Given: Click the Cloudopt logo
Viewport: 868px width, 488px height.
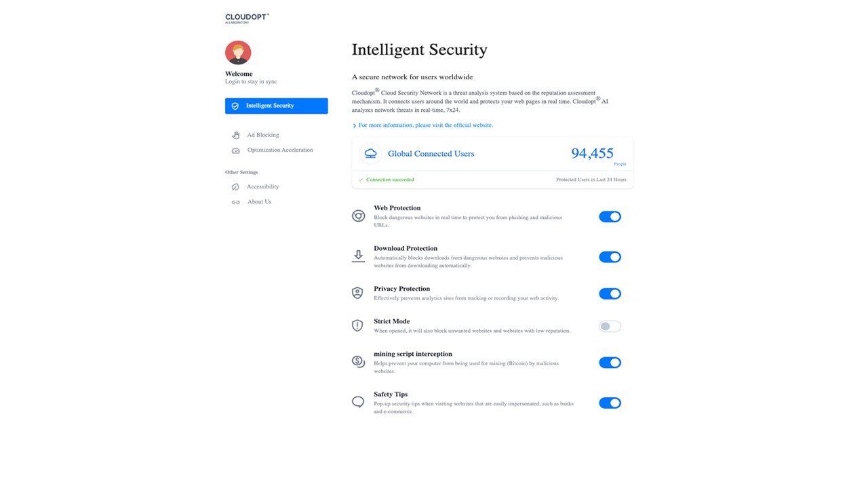Looking at the screenshot, I should [x=247, y=18].
